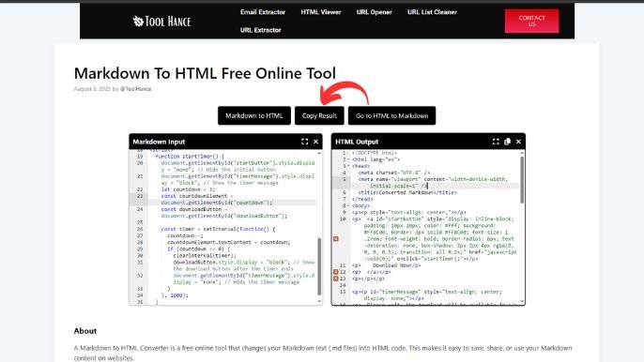Image resolution: width=644 pixels, height=362 pixels.
Task: Click the Copy Result button
Action: click(319, 115)
